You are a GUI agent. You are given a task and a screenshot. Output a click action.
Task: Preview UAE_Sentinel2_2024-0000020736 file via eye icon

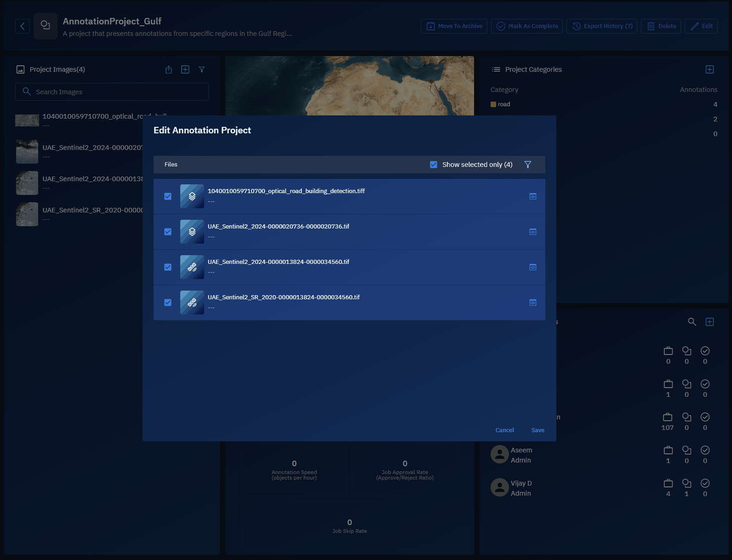(x=532, y=232)
